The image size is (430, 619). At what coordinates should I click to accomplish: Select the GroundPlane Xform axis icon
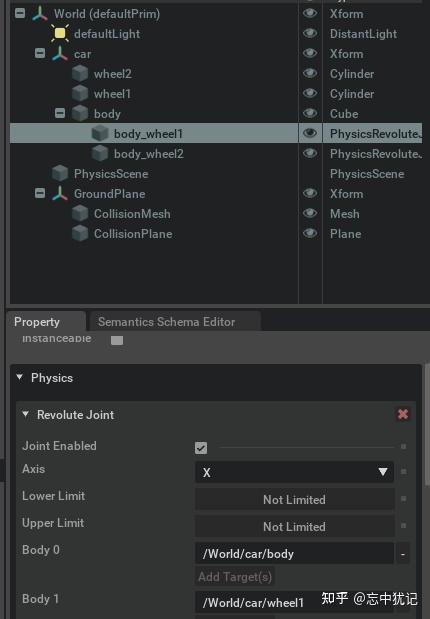pyautogui.click(x=60, y=194)
